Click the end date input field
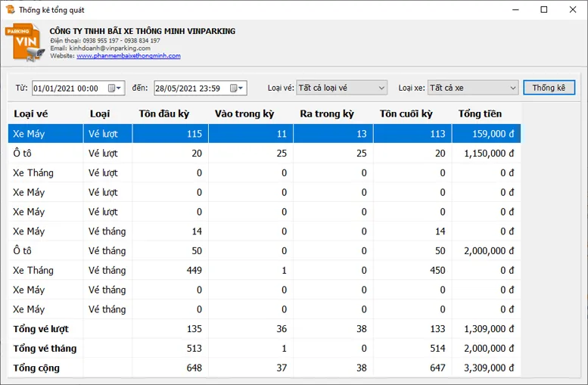588x385 pixels. coord(189,88)
